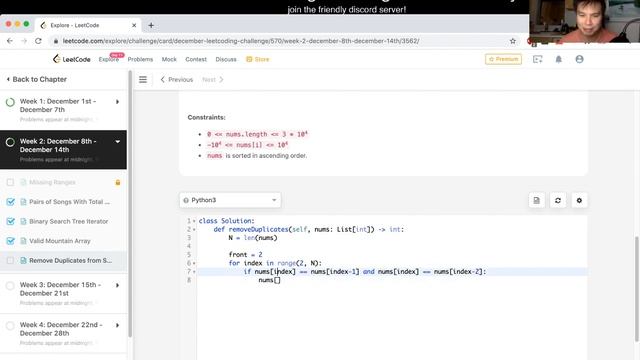Viewport: 640px width, 360px height.
Task: Toggle the Binary Search Tree Iterator checkbox
Action: click(x=11, y=221)
